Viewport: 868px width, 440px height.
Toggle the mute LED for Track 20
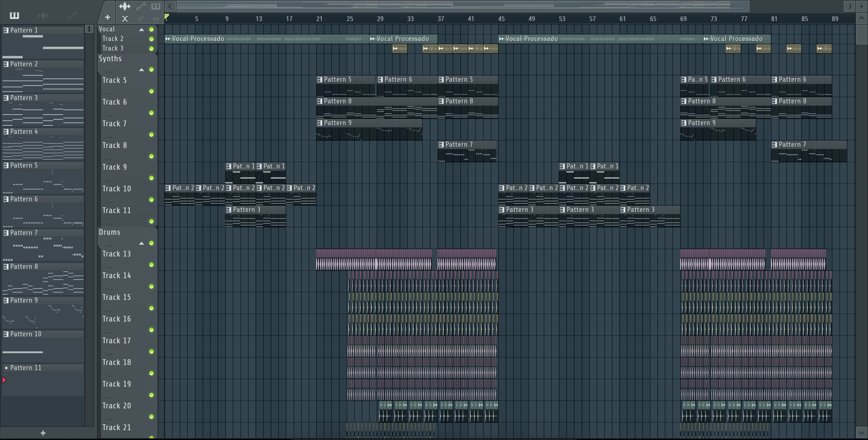[152, 417]
